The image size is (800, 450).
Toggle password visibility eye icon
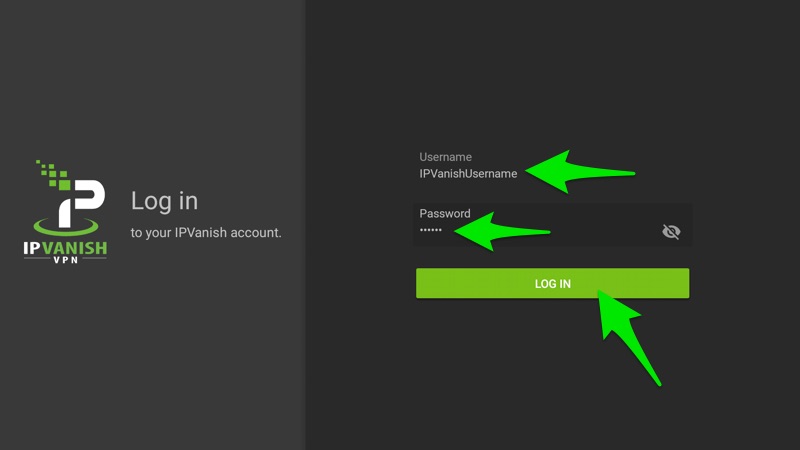(x=671, y=232)
